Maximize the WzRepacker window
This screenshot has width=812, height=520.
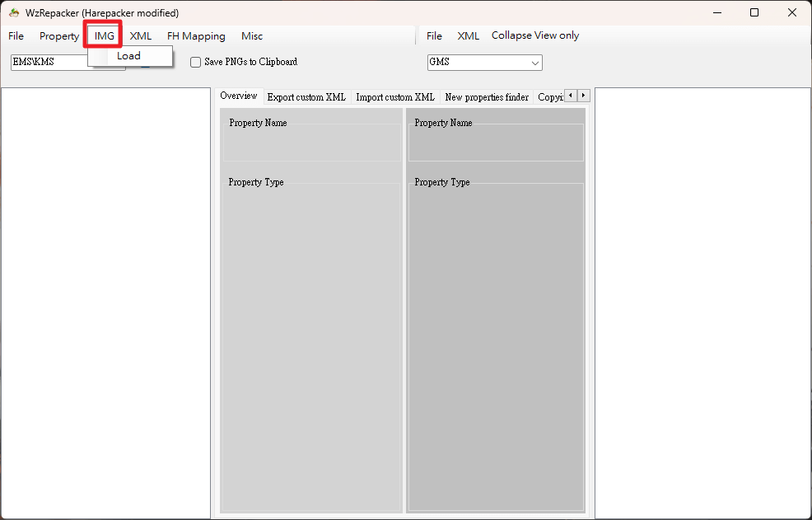(x=754, y=12)
